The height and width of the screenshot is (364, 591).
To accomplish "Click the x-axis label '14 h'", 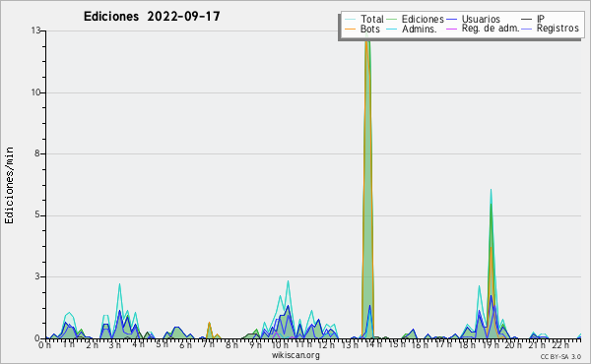I will [x=372, y=344].
